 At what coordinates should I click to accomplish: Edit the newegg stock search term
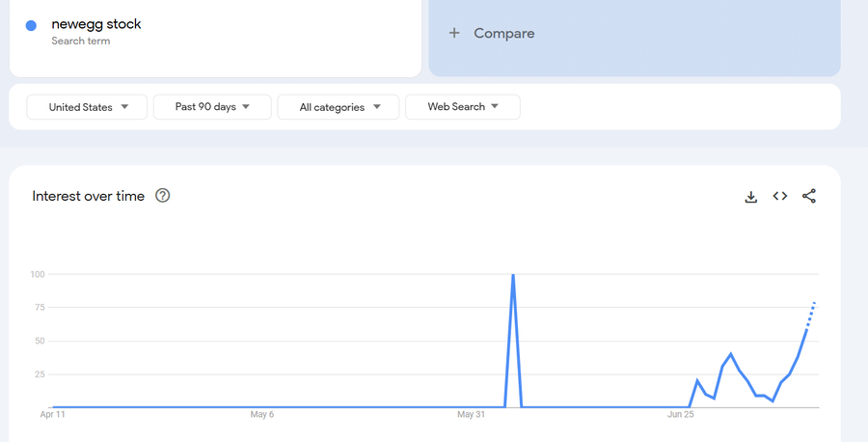pos(96,24)
